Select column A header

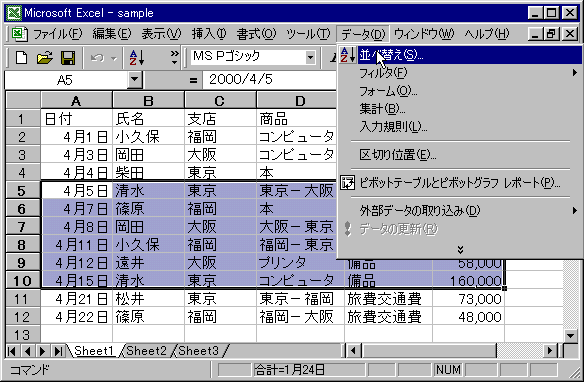tap(76, 101)
